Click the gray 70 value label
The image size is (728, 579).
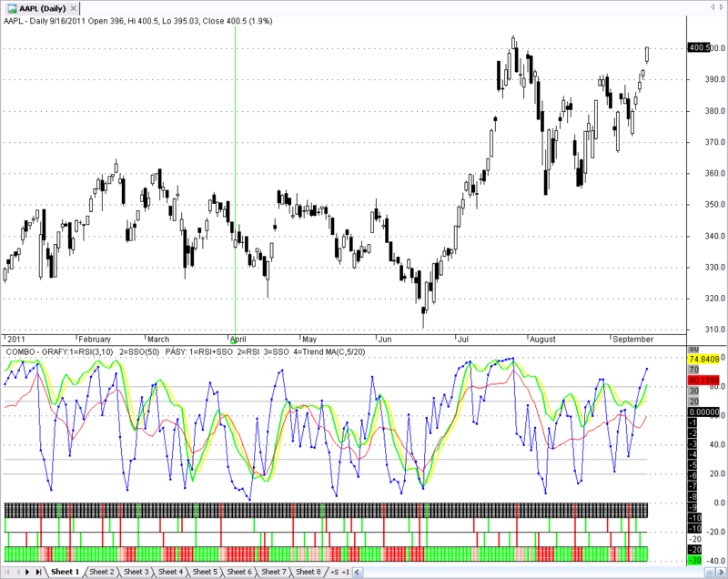[693, 370]
